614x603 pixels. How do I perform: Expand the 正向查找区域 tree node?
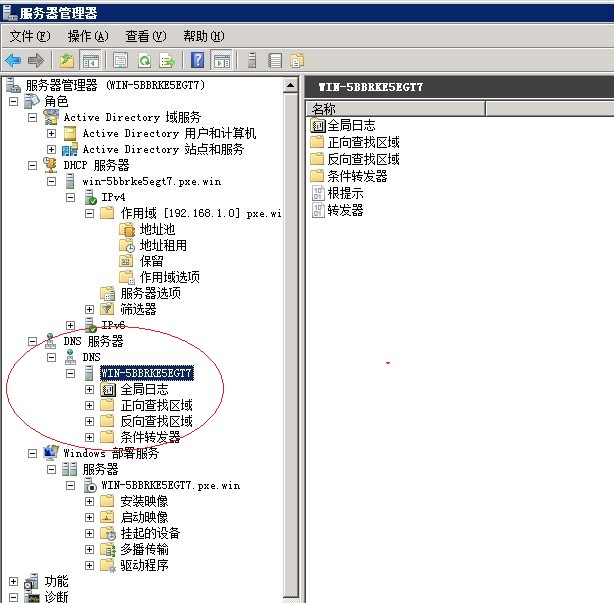(x=90, y=406)
